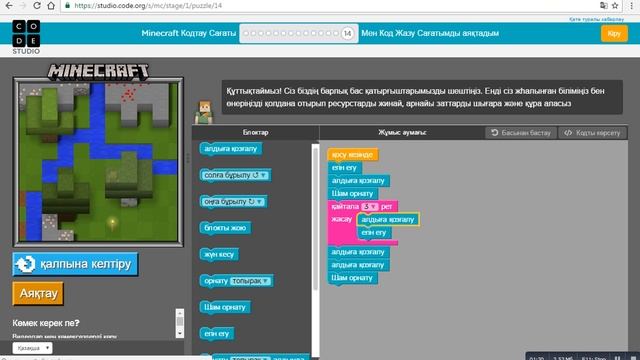Open 'солға бұрылу' block dropdown arrow
Screen dimensions: 640x360
tap(264, 175)
